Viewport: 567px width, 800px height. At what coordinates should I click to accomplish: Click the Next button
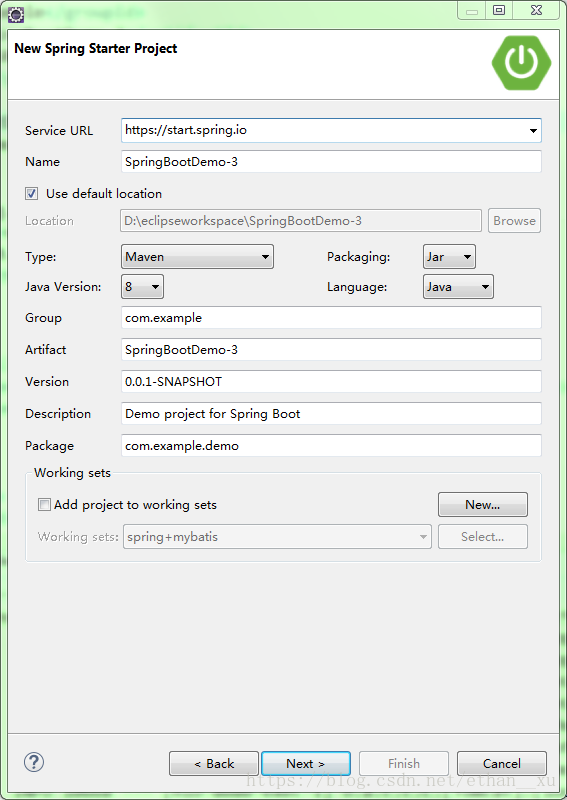306,763
